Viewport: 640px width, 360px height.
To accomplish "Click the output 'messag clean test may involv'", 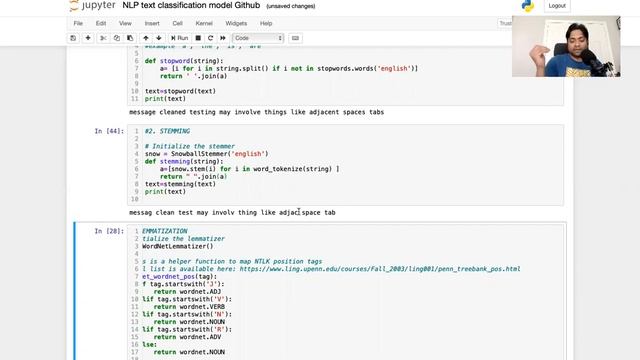I will point(232,212).
